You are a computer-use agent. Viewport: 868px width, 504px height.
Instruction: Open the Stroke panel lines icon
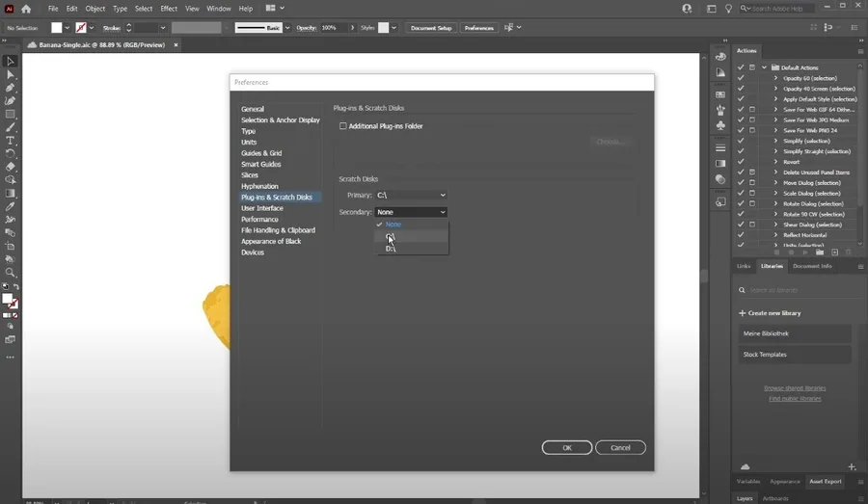click(720, 147)
